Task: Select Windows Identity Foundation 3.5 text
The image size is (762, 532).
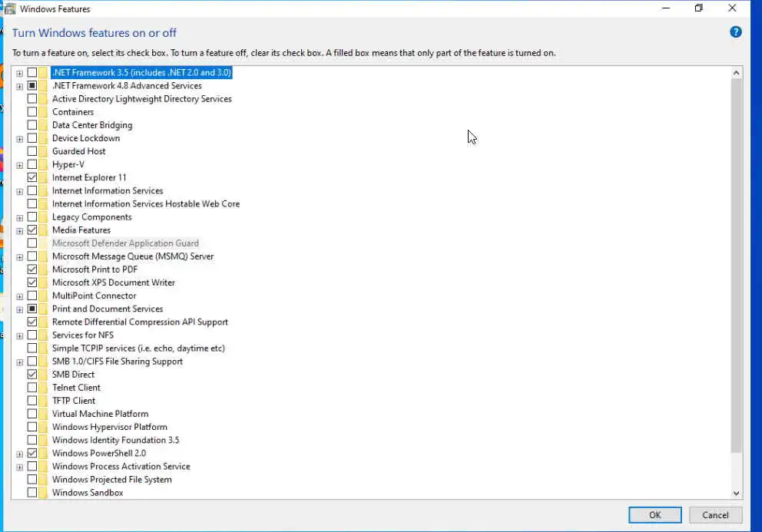Action: [x=116, y=440]
